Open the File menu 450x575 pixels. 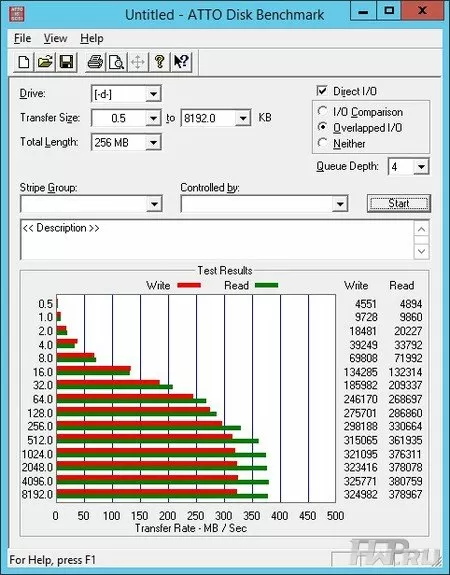(x=22, y=38)
